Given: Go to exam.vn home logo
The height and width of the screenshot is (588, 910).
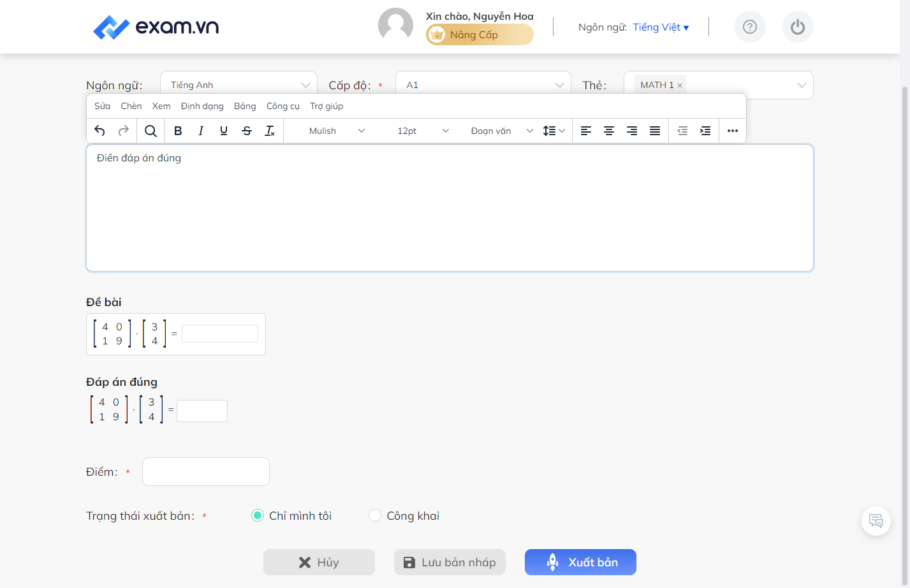Looking at the screenshot, I should (x=156, y=27).
